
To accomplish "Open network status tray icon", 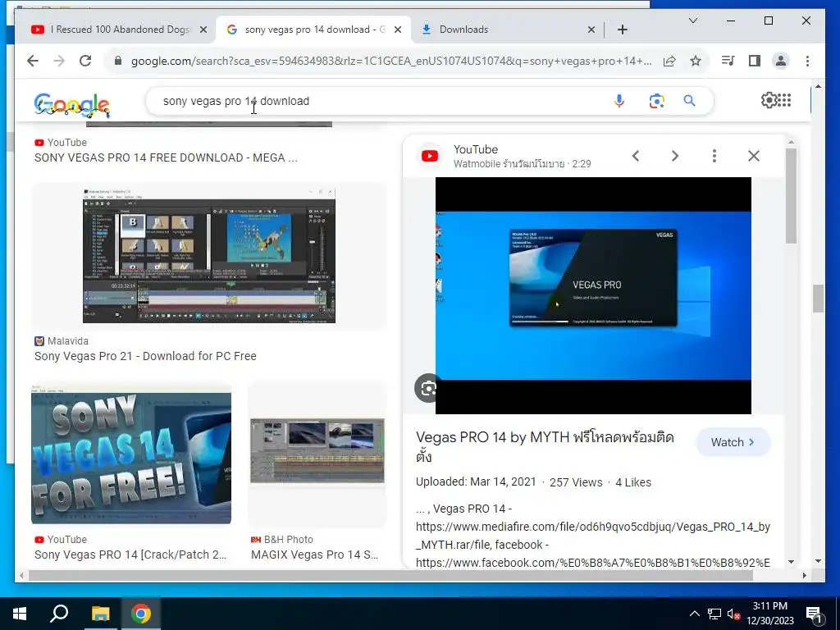I will (x=714, y=614).
